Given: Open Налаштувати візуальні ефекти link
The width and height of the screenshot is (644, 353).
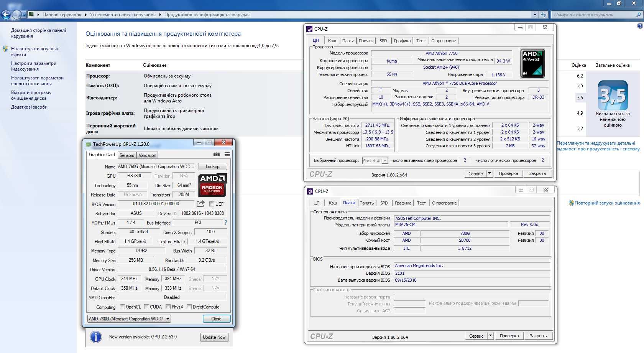Looking at the screenshot, I should click(35, 51).
